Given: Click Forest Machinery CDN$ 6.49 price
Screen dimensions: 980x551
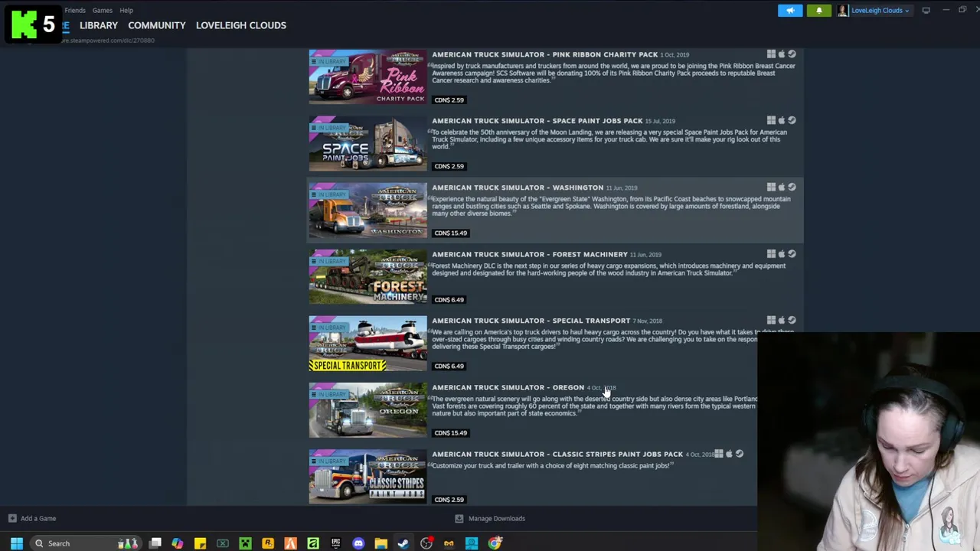Looking at the screenshot, I should tap(449, 300).
